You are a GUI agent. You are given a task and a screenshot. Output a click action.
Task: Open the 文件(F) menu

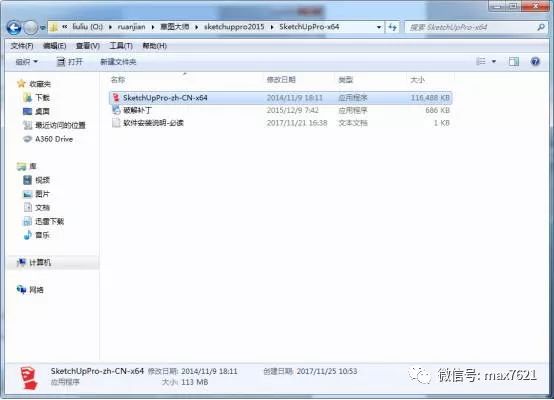click(x=22, y=46)
